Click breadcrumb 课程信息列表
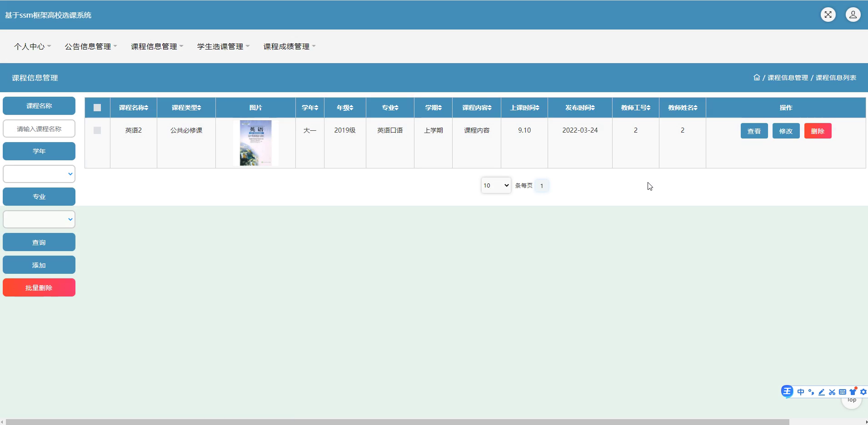The image size is (868, 425). [x=836, y=78]
